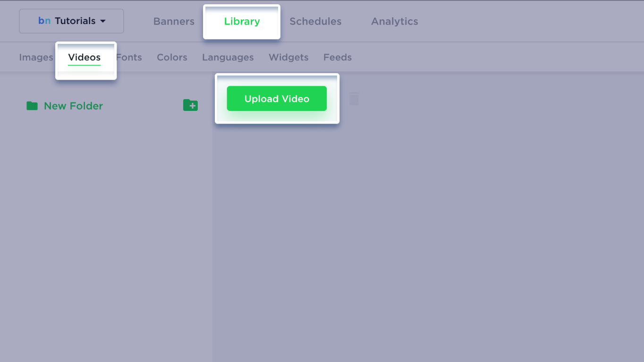Switch to the Analytics tab

(395, 21)
